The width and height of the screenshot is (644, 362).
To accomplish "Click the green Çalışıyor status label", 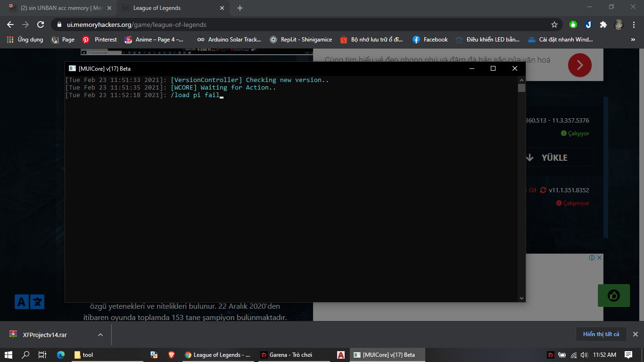I will tap(575, 133).
